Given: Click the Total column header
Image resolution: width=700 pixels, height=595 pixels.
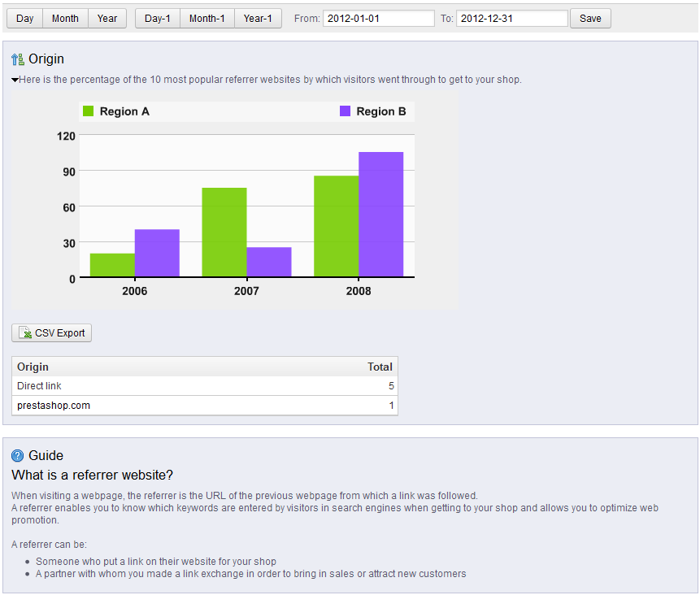Looking at the screenshot, I should [x=380, y=367].
